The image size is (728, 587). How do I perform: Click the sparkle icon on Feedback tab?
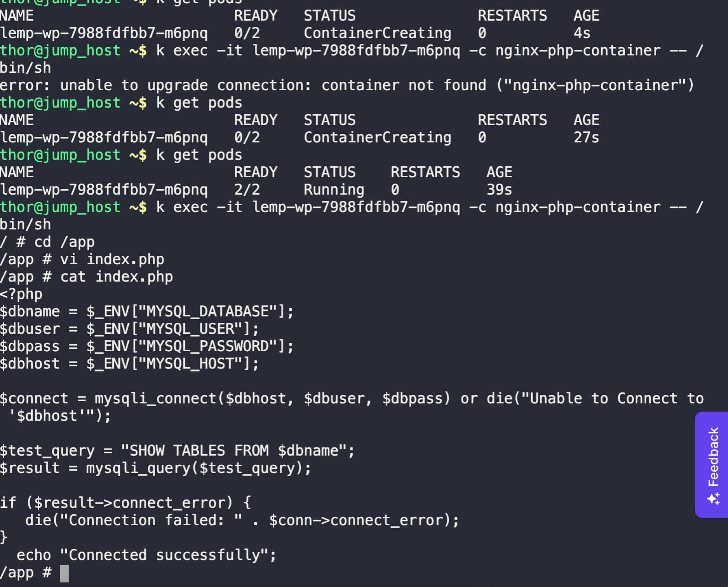pyautogui.click(x=713, y=499)
